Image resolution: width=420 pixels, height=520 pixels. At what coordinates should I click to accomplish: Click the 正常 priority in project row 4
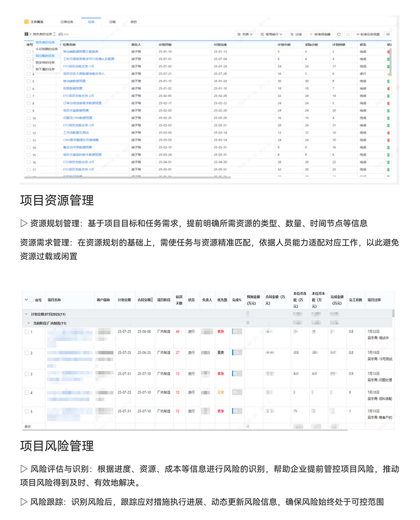click(x=220, y=393)
